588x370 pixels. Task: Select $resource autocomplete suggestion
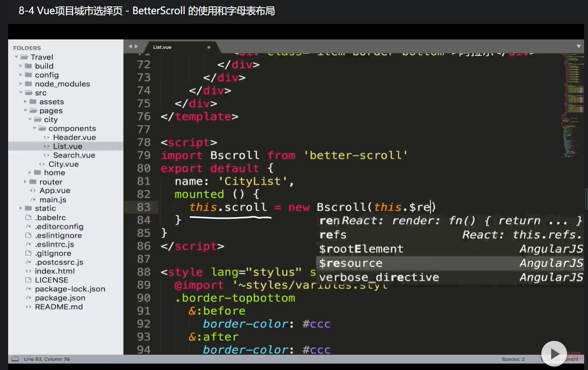pos(450,263)
